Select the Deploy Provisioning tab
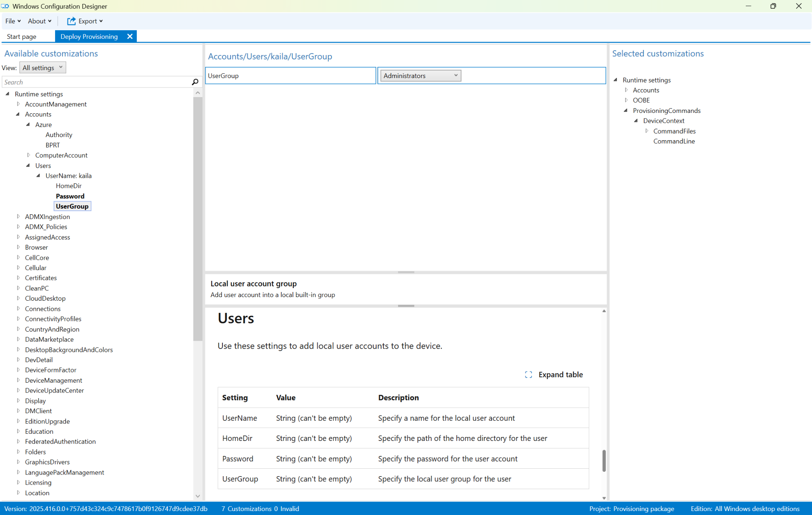This screenshot has height=515, width=812. [89, 36]
